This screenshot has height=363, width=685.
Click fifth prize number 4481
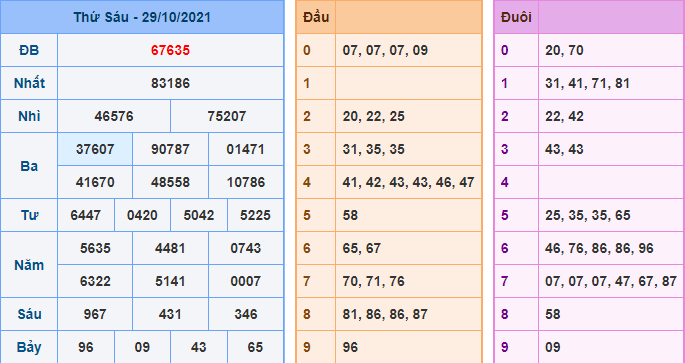pyautogui.click(x=170, y=248)
